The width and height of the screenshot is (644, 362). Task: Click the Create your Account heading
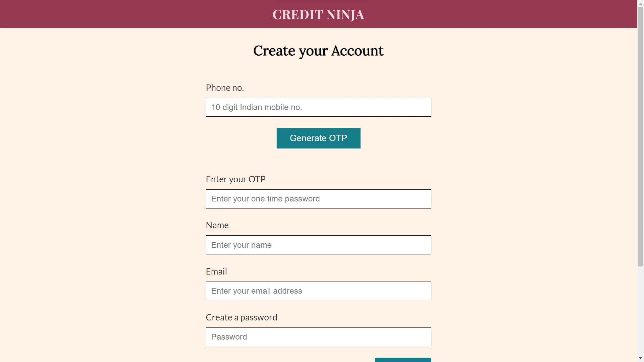pos(318,51)
